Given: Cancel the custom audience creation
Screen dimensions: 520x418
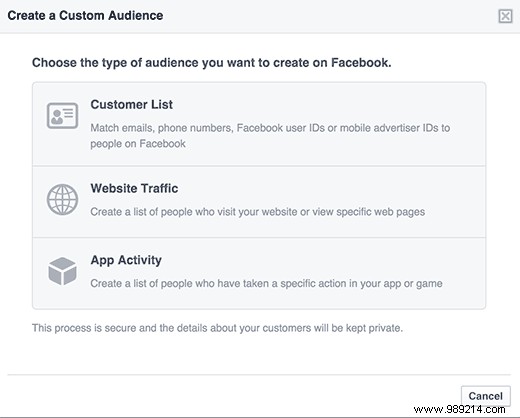Looking at the screenshot, I should pyautogui.click(x=486, y=396).
